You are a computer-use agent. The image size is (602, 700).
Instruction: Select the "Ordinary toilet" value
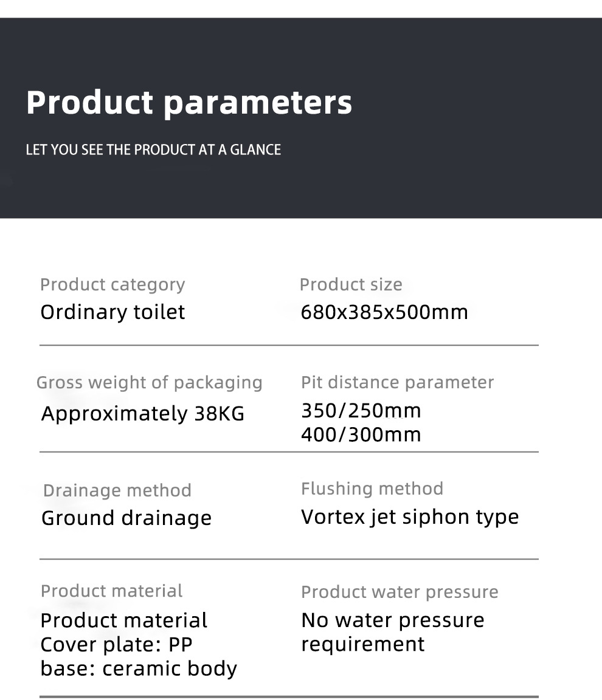112,312
